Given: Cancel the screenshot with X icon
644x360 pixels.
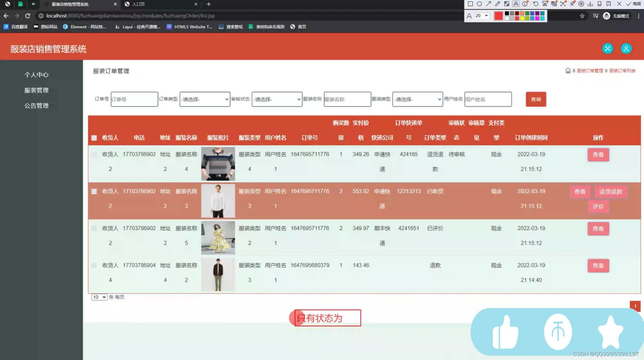Looking at the screenshot, I should [619, 4].
